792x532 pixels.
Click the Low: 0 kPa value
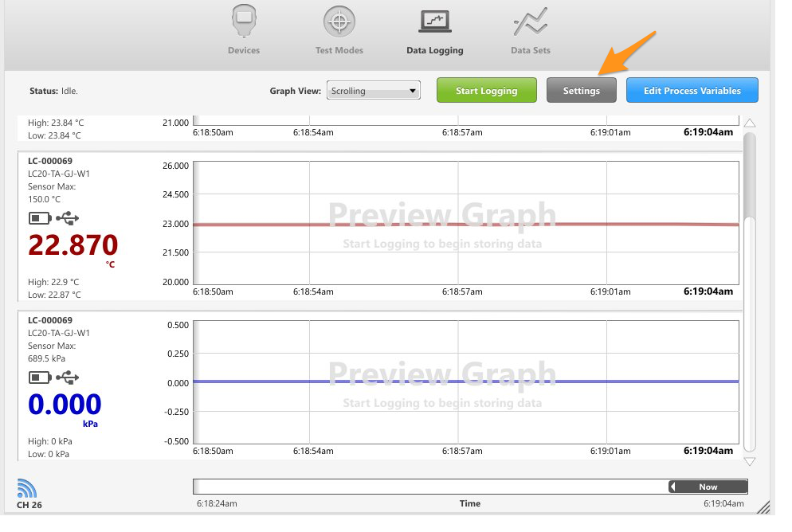click(x=49, y=454)
